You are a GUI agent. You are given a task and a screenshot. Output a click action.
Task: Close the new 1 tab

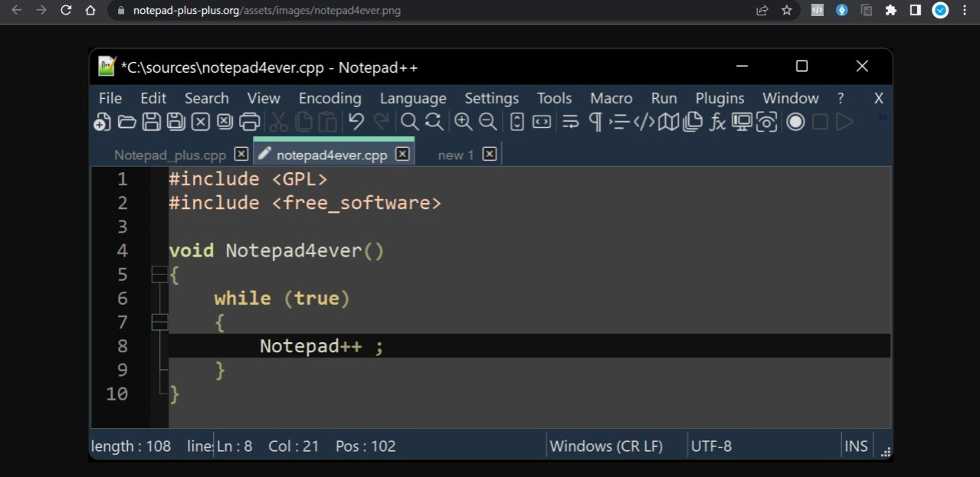pos(490,154)
